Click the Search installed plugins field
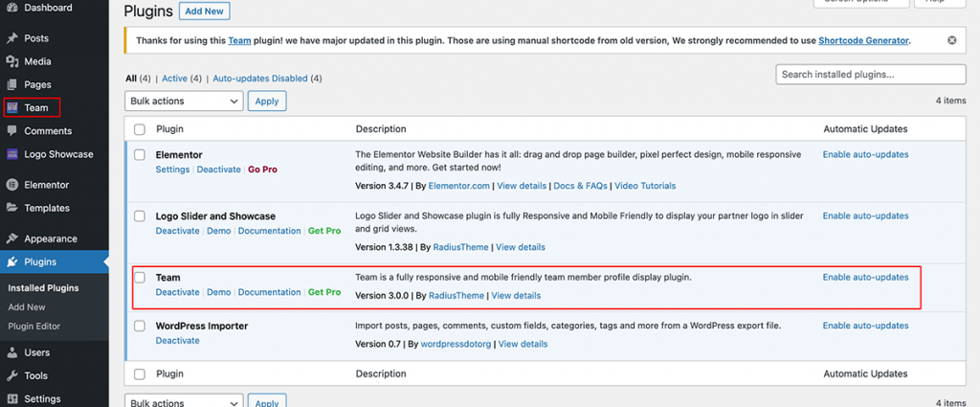The image size is (980, 407). tap(871, 74)
